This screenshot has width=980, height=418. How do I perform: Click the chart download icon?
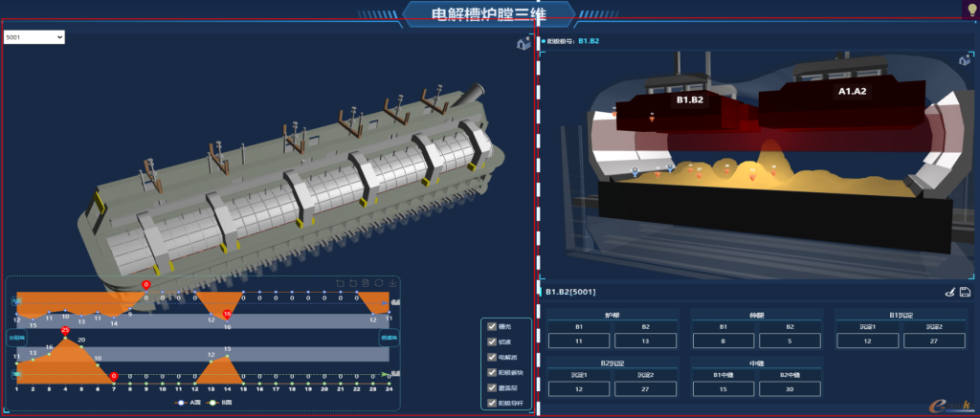point(392,283)
